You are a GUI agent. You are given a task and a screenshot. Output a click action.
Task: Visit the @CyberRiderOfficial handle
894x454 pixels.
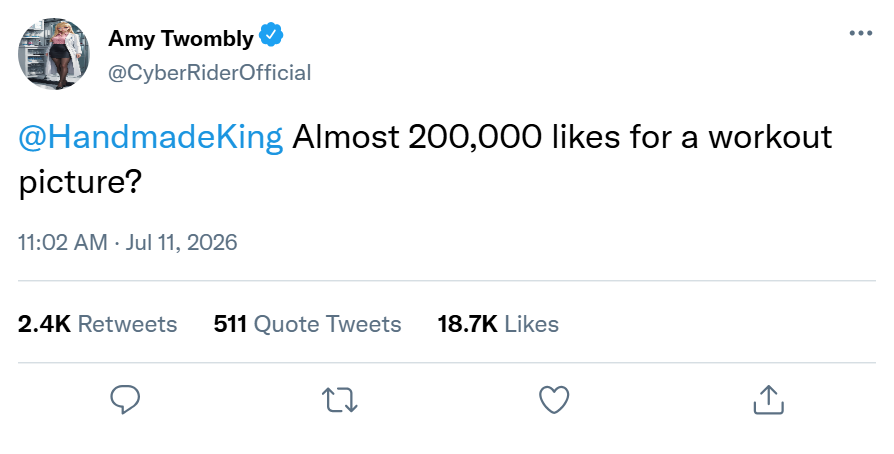click(210, 73)
